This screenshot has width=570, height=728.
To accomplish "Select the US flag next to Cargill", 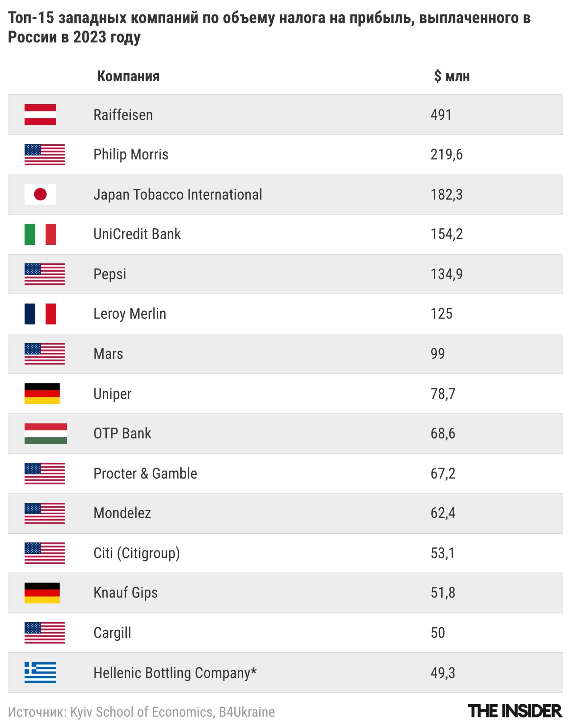I will click(44, 633).
